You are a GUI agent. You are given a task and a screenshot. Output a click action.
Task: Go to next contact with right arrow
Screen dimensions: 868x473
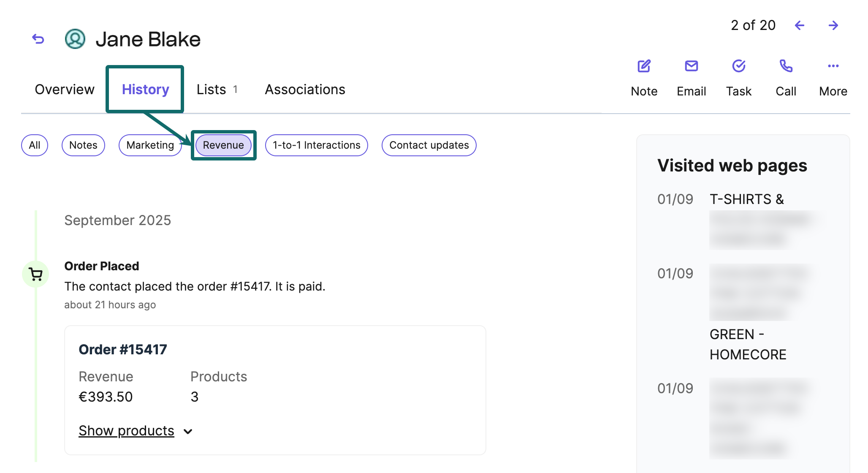[x=833, y=25]
